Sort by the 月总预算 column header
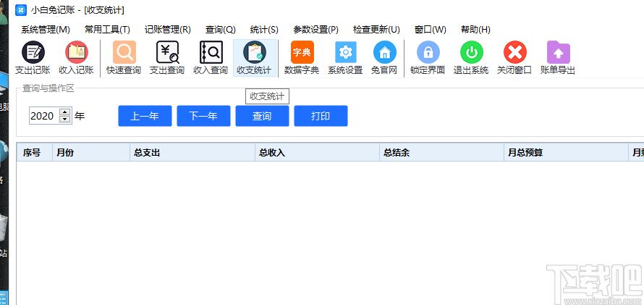Image resolution: width=644 pixels, height=305 pixels. pos(566,152)
